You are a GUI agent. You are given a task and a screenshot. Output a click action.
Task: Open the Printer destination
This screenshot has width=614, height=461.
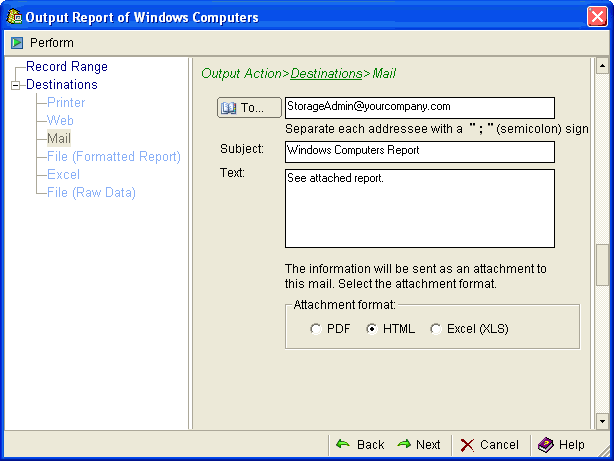[x=66, y=103]
